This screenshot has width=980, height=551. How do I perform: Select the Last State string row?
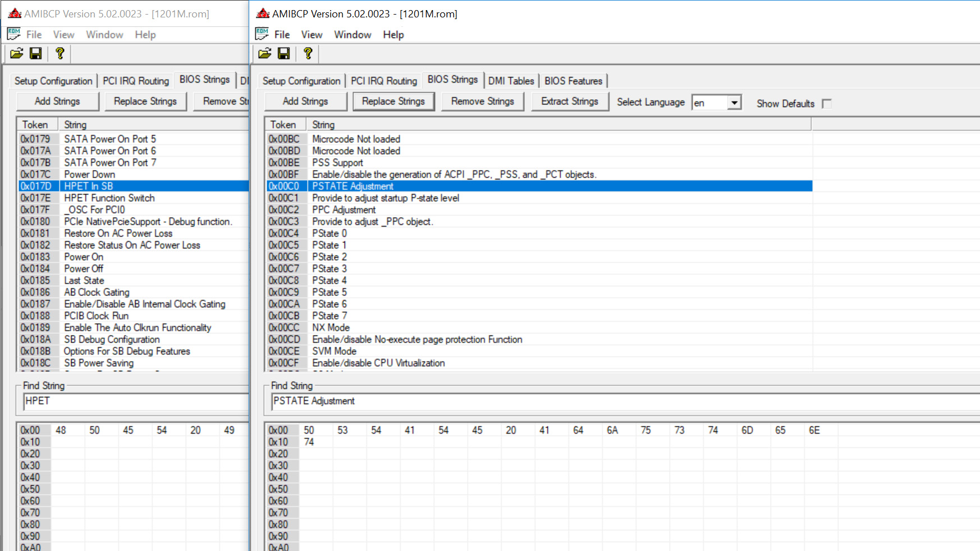(x=134, y=281)
